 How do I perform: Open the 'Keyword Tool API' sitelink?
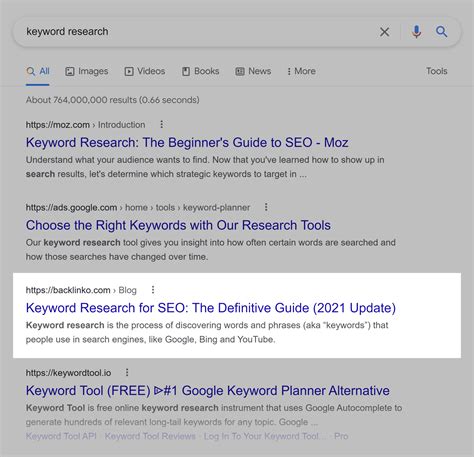pos(61,436)
